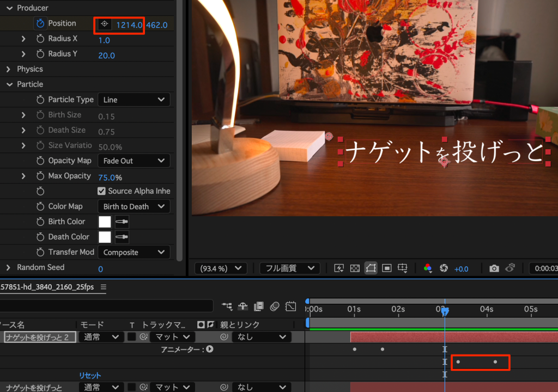Screen dimensions: 558x392
Task: Click the アニメーター add play button
Action: (x=209, y=350)
